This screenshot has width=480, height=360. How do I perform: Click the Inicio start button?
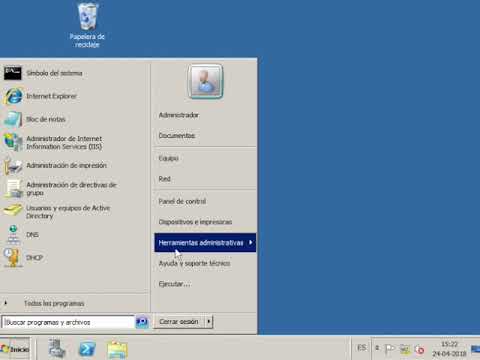click(x=15, y=349)
